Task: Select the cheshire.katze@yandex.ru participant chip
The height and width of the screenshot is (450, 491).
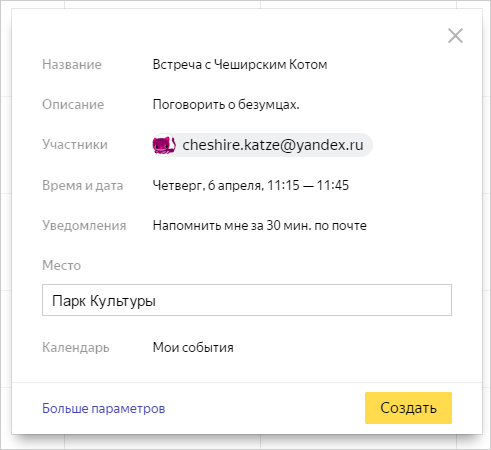Action: pos(262,145)
